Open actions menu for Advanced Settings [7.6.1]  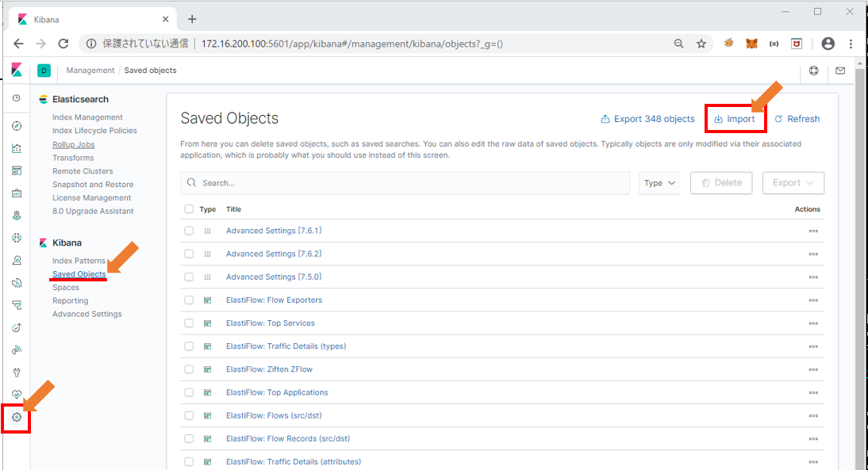(x=813, y=231)
